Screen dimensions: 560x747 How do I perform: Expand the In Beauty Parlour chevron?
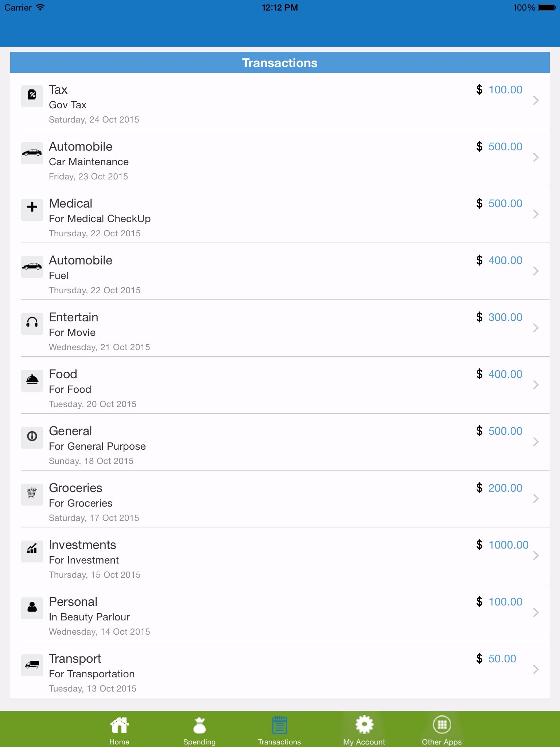click(x=536, y=612)
